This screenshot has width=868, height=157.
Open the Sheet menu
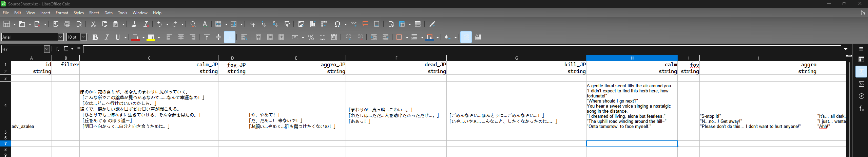coord(94,13)
